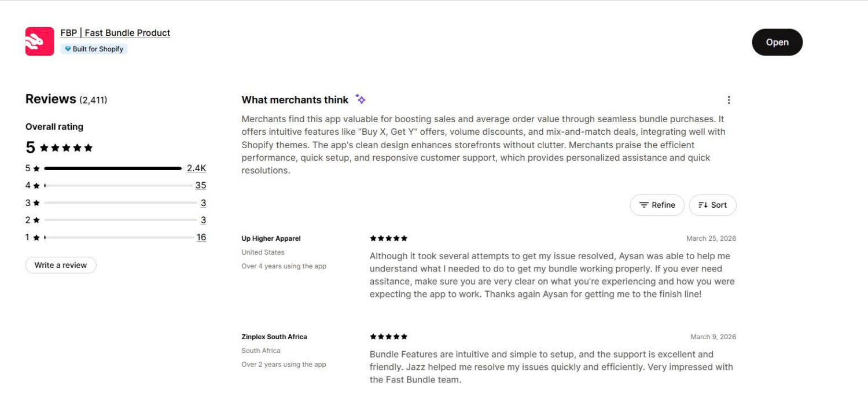Image resolution: width=868 pixels, height=412 pixels.
Task: Click the Up Higher Apparel reviewer name
Action: click(x=270, y=238)
